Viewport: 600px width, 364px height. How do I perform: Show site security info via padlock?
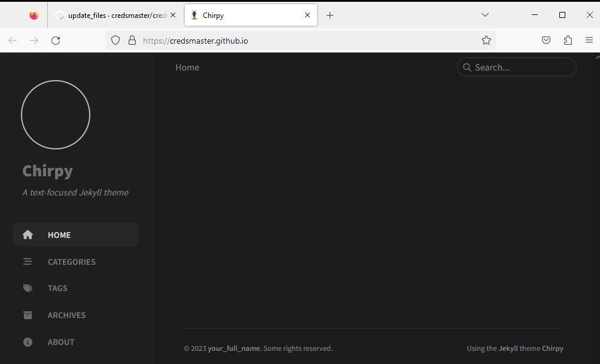click(x=132, y=41)
